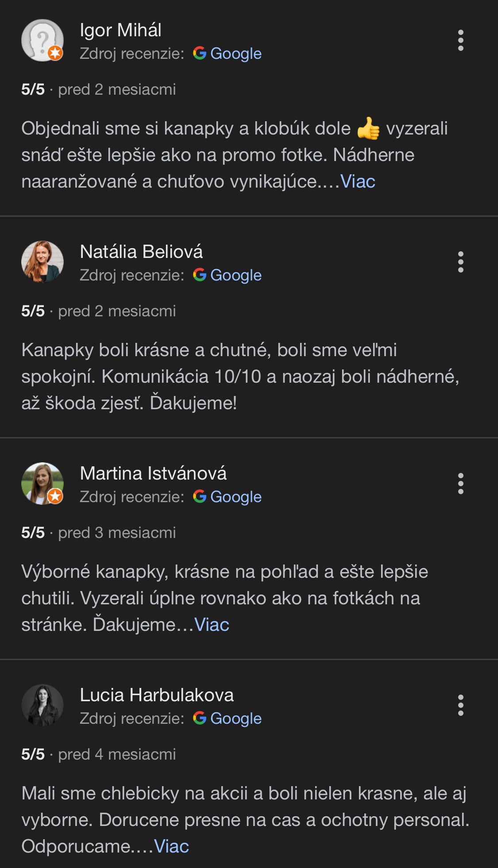Expand Martina Istvánová's review with Viac
Image resolution: width=498 pixels, height=868 pixels.
point(212,625)
